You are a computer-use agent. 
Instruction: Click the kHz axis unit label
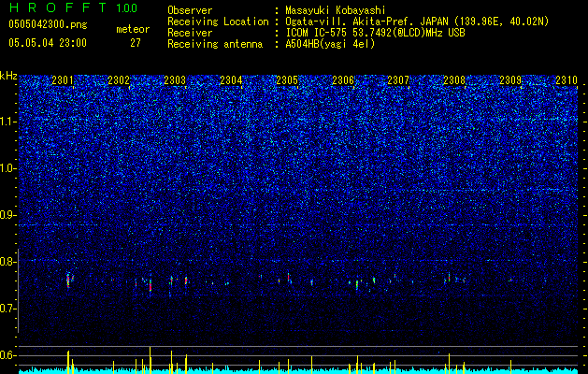click(x=8, y=76)
